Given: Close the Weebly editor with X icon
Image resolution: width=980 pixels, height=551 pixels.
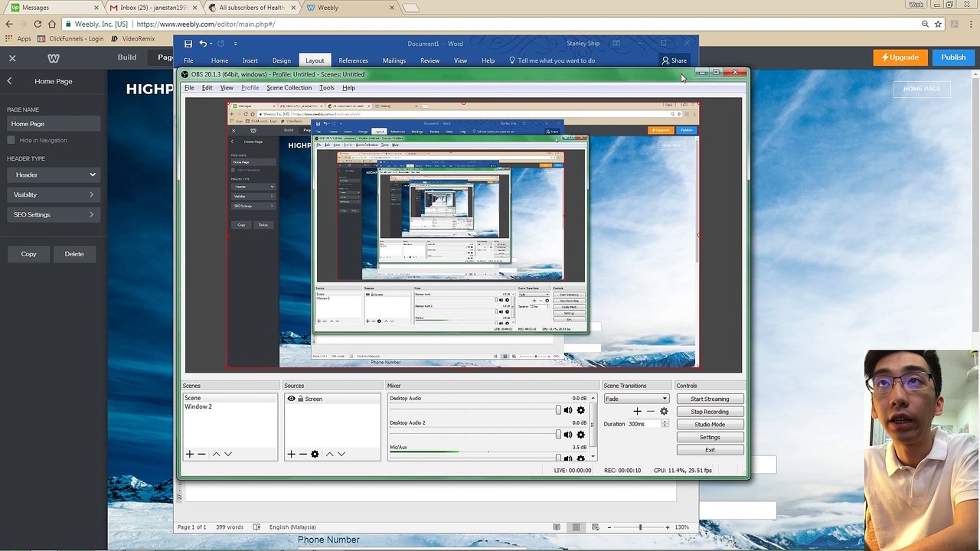Looking at the screenshot, I should click(x=12, y=58).
